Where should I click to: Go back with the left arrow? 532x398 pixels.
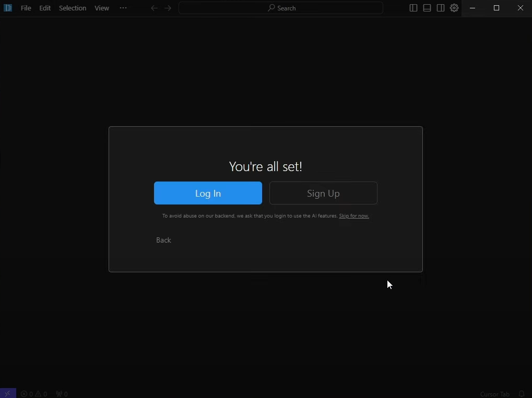pyautogui.click(x=154, y=8)
